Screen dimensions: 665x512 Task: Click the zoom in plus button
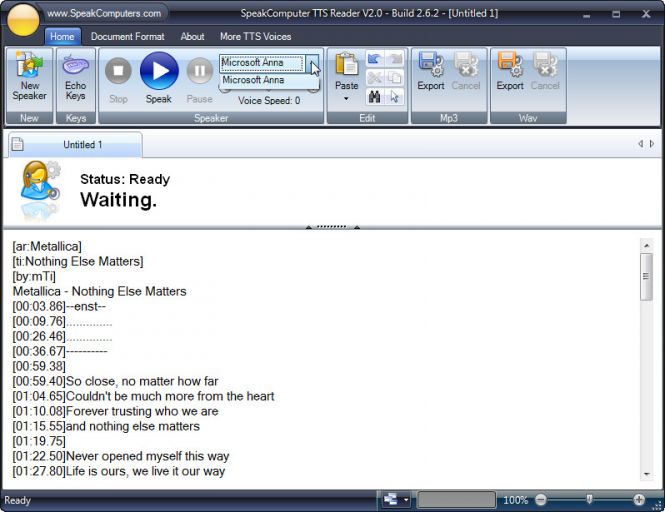click(x=639, y=499)
